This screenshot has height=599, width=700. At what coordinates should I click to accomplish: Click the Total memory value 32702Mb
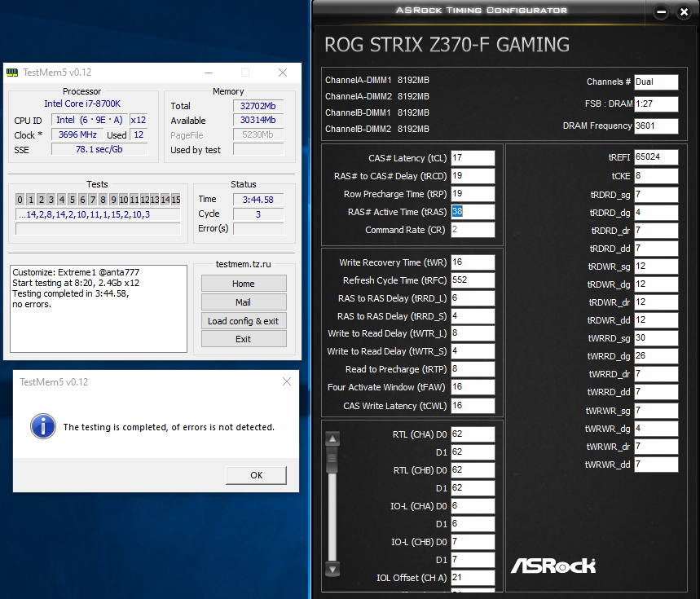258,106
